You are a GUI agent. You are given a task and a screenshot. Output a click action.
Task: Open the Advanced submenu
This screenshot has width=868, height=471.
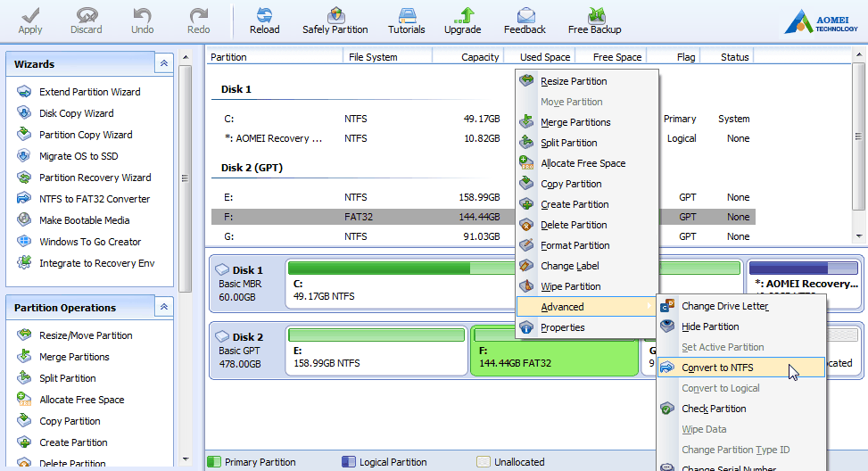(x=586, y=307)
